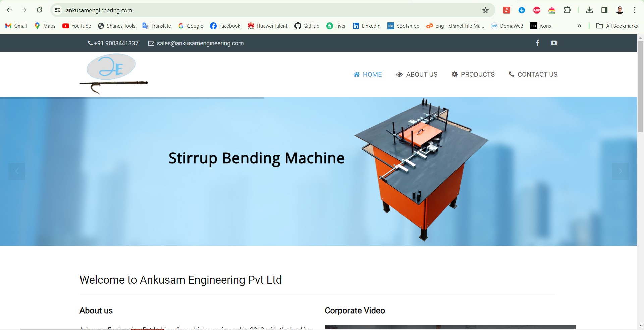Viewport: 644px width, 330px height.
Task: Open the Downloads icon in the toolbar
Action: (589, 10)
